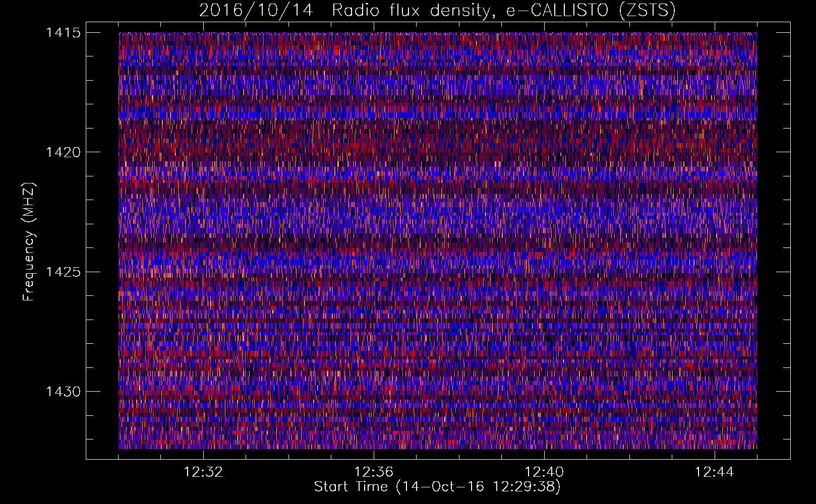Click the 1430 frequency tick label

[63, 392]
